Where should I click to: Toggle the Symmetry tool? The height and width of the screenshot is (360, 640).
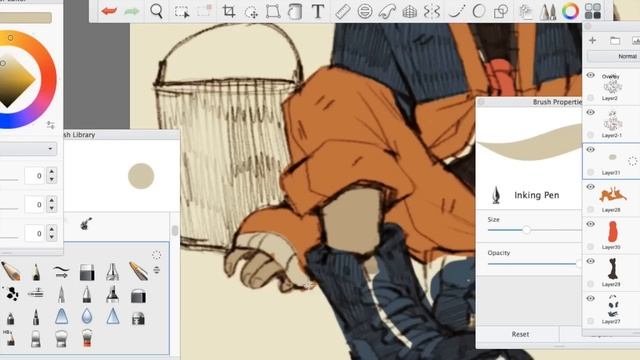pyautogui.click(x=431, y=11)
